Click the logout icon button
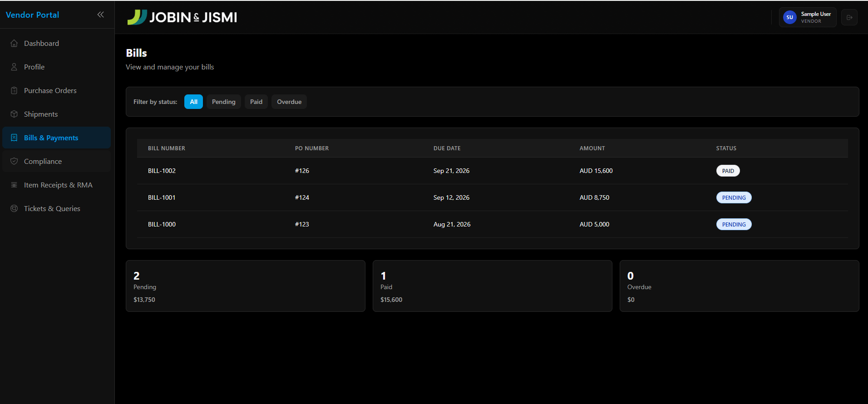Screen dimensions: 868x404 coord(849,17)
